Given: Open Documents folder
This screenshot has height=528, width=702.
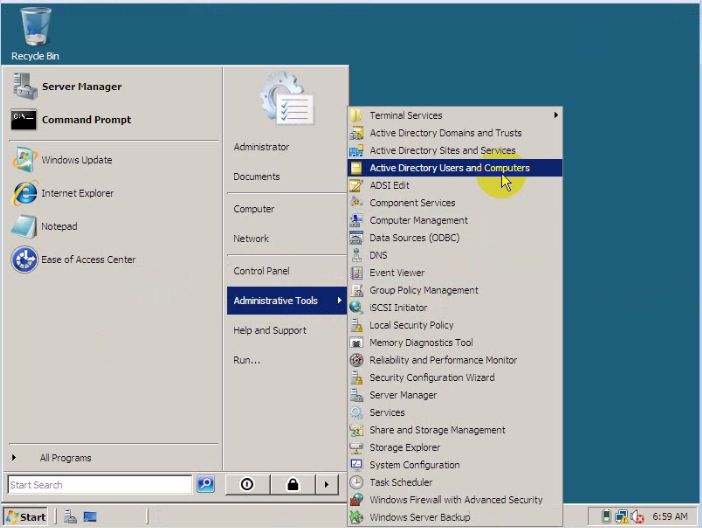Looking at the screenshot, I should click(287, 176).
